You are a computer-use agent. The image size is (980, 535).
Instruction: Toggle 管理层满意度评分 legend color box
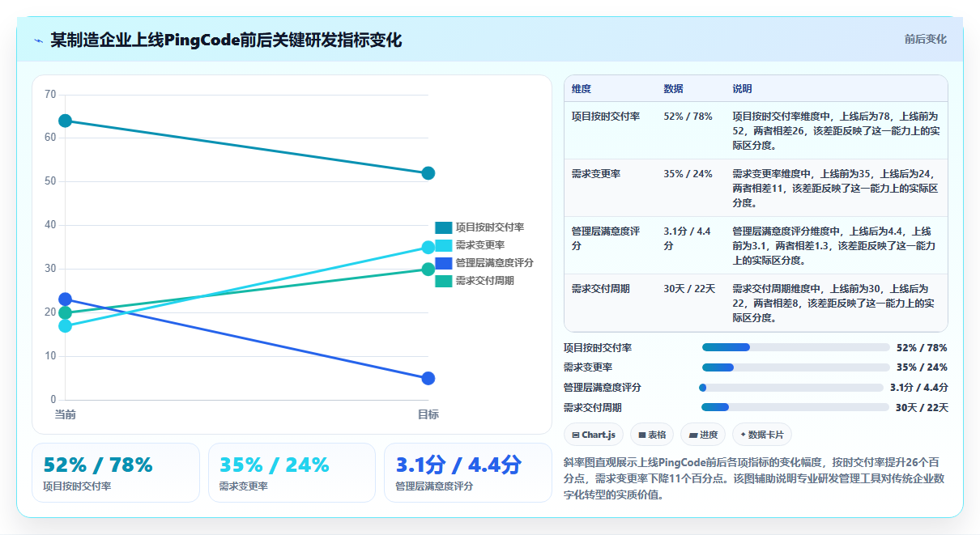(444, 263)
